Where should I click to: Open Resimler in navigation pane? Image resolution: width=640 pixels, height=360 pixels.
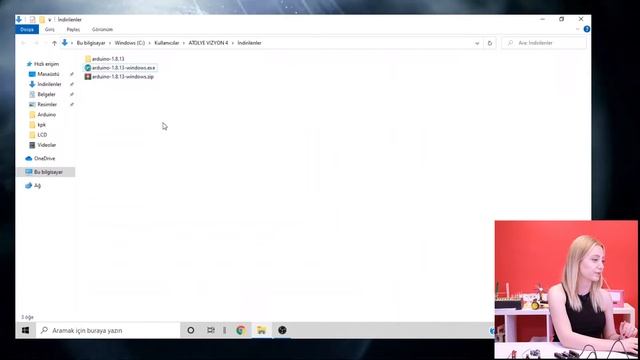click(x=43, y=104)
